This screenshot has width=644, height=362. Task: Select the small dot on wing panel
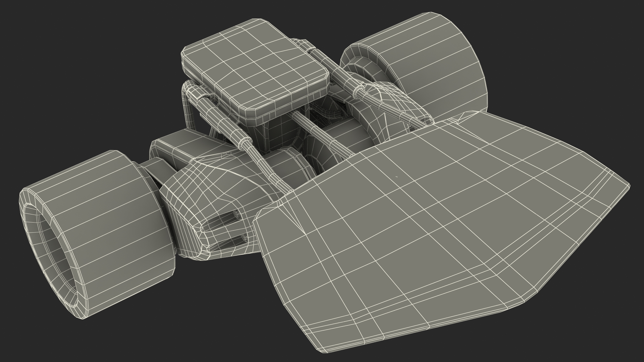tap(396, 176)
